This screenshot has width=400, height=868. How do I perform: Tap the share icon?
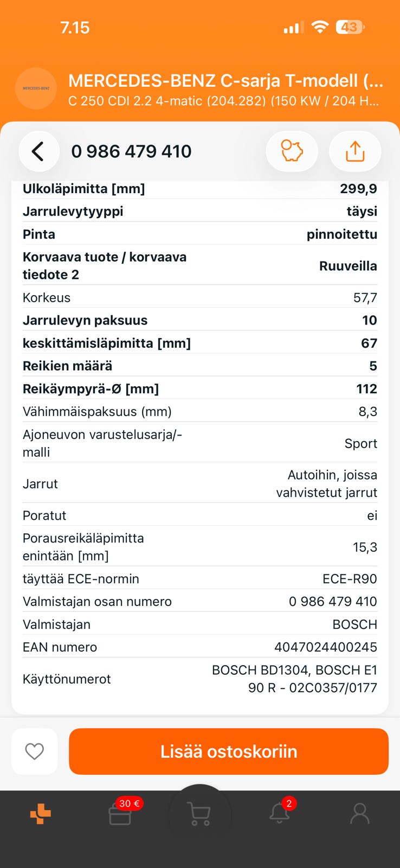pyautogui.click(x=355, y=151)
